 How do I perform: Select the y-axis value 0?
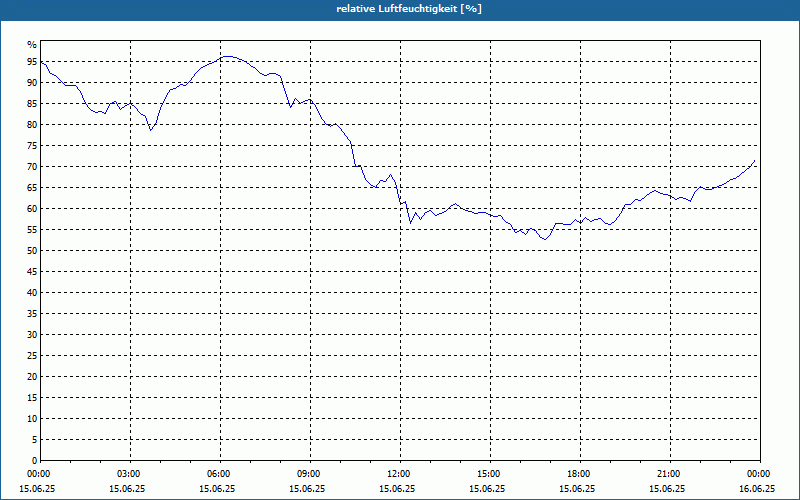[34, 460]
